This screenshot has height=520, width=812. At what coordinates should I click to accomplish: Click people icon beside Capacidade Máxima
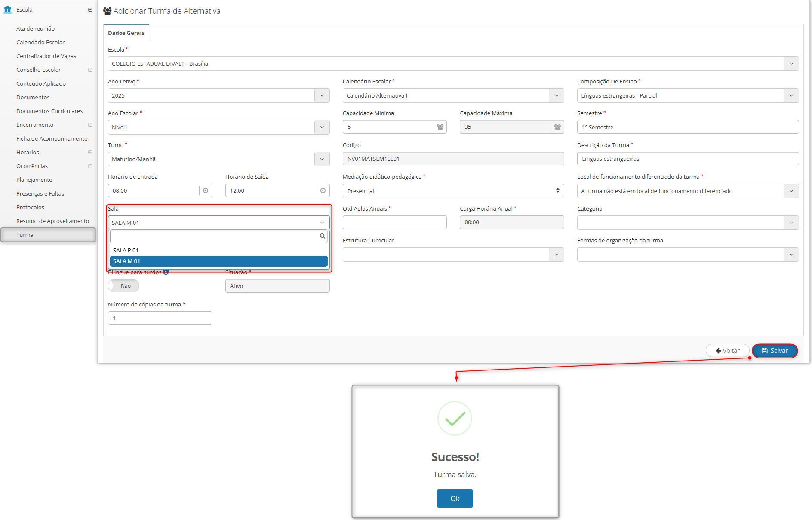[557, 127]
